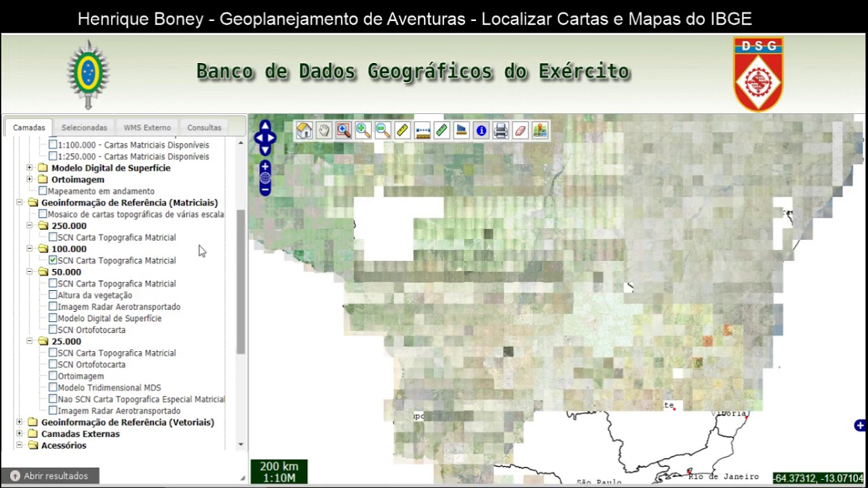Check Modelo Tridimensional MDS layer

tap(53, 388)
